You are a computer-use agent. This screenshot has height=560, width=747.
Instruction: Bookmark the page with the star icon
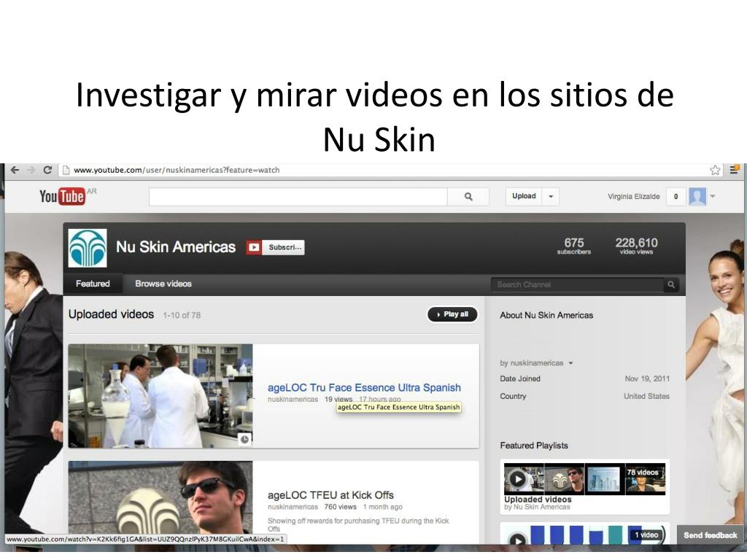pos(715,170)
